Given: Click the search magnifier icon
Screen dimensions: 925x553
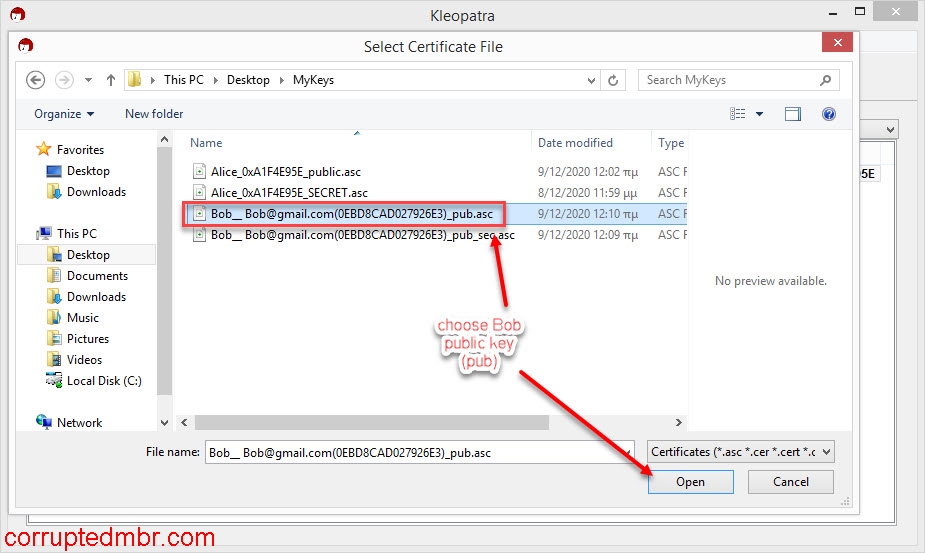Looking at the screenshot, I should click(825, 80).
